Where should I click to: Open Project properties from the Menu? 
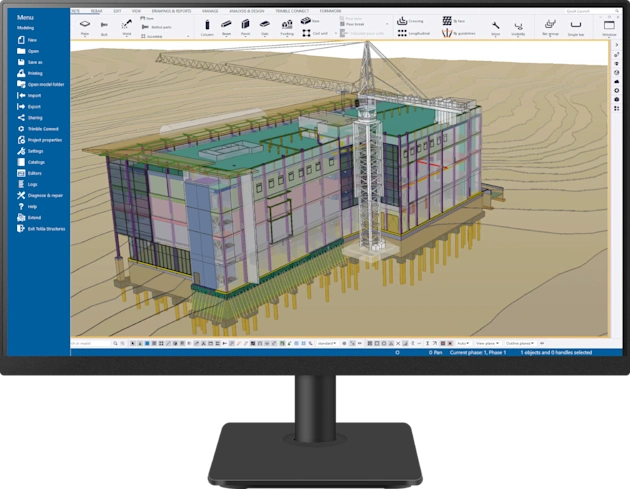(x=39, y=140)
